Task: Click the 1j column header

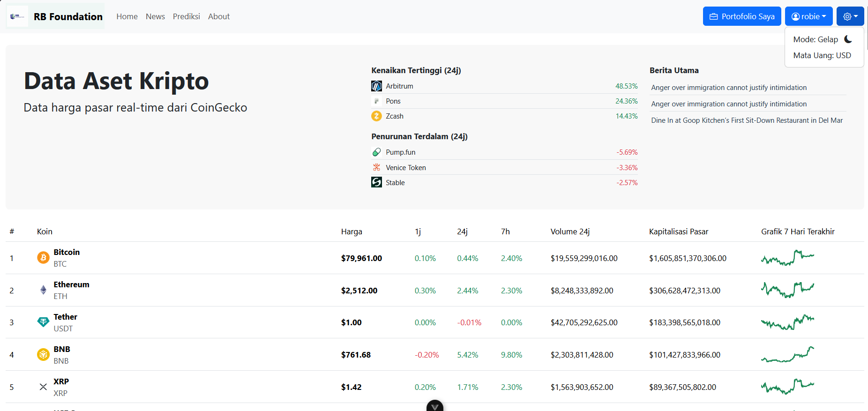Action: tap(418, 232)
